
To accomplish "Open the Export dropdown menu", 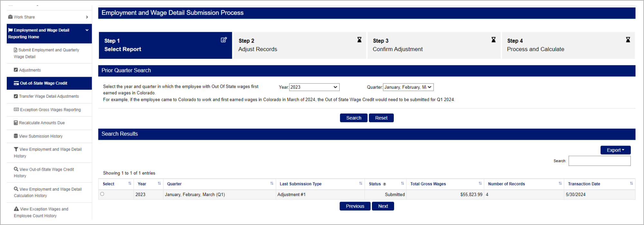I will point(615,150).
